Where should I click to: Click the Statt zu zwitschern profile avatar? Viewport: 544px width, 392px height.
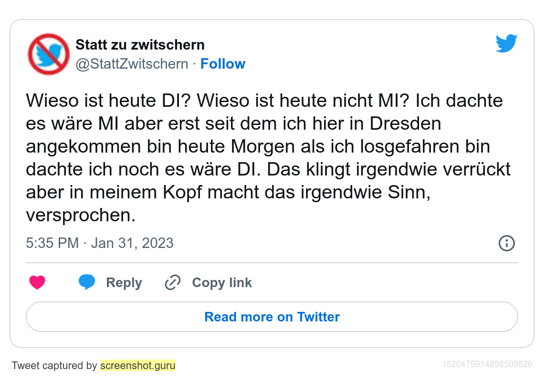[x=49, y=54]
